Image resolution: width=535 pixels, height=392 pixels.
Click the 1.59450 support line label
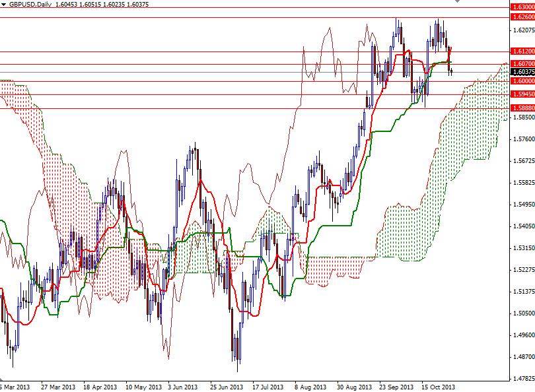point(520,95)
